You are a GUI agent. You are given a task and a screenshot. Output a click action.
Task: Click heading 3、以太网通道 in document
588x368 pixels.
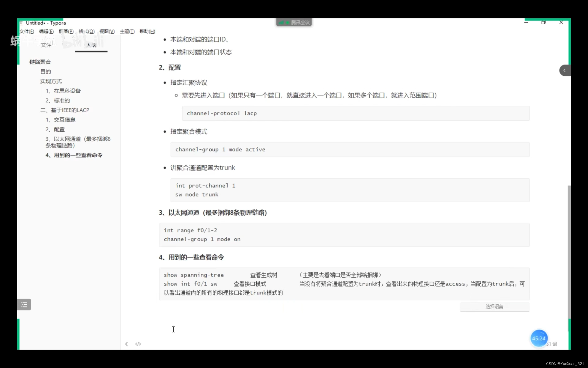click(x=213, y=213)
